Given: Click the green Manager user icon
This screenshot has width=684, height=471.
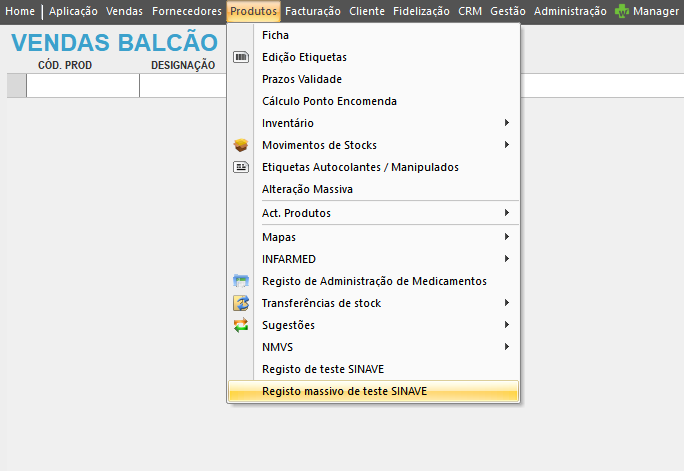Looking at the screenshot, I should pyautogui.click(x=622, y=12).
